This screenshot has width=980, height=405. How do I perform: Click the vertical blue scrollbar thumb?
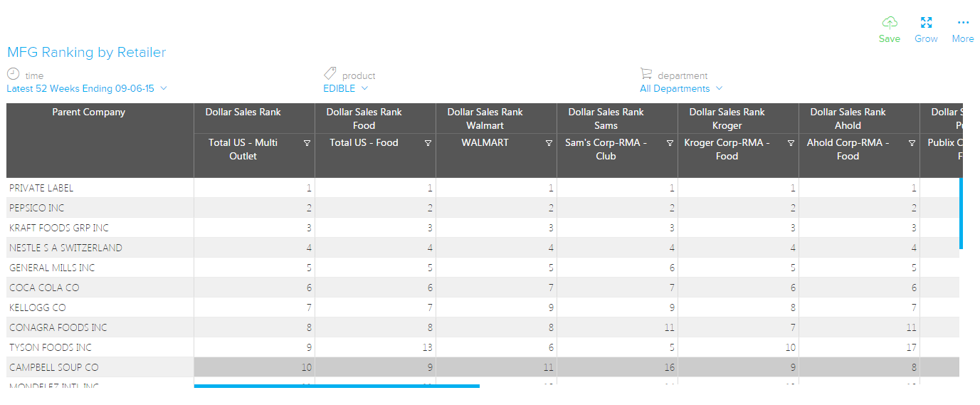[x=961, y=214]
